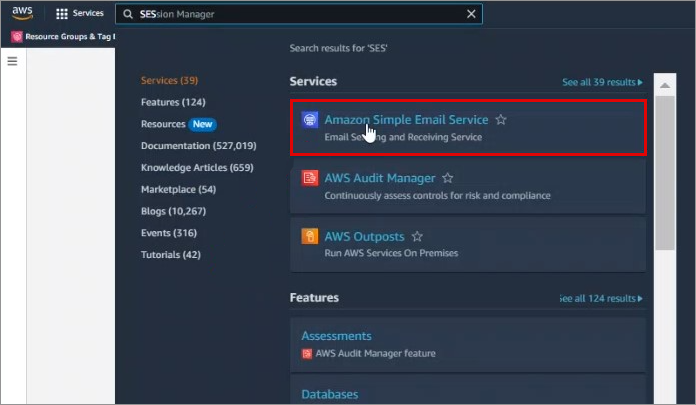Toggle the AWS Outposts favorite star
696x405 pixels.
[x=417, y=237]
